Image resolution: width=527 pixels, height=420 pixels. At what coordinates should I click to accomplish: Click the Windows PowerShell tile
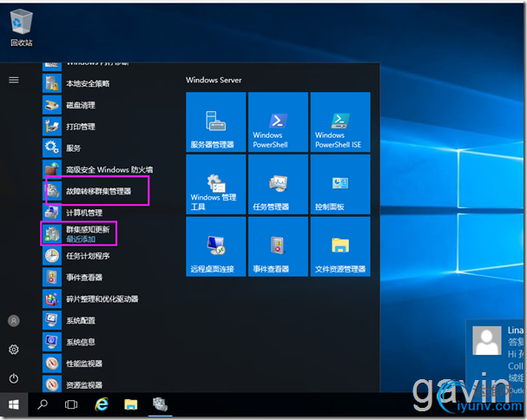coord(278,122)
